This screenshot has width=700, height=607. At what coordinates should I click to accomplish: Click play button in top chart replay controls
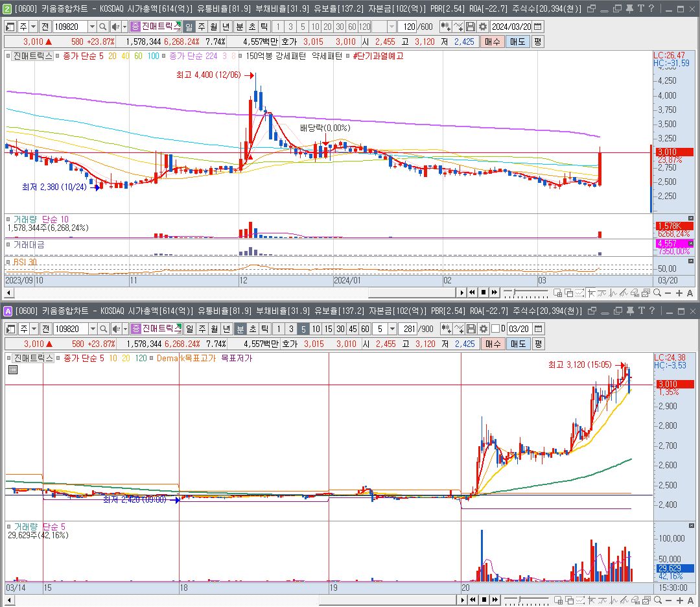point(461,293)
